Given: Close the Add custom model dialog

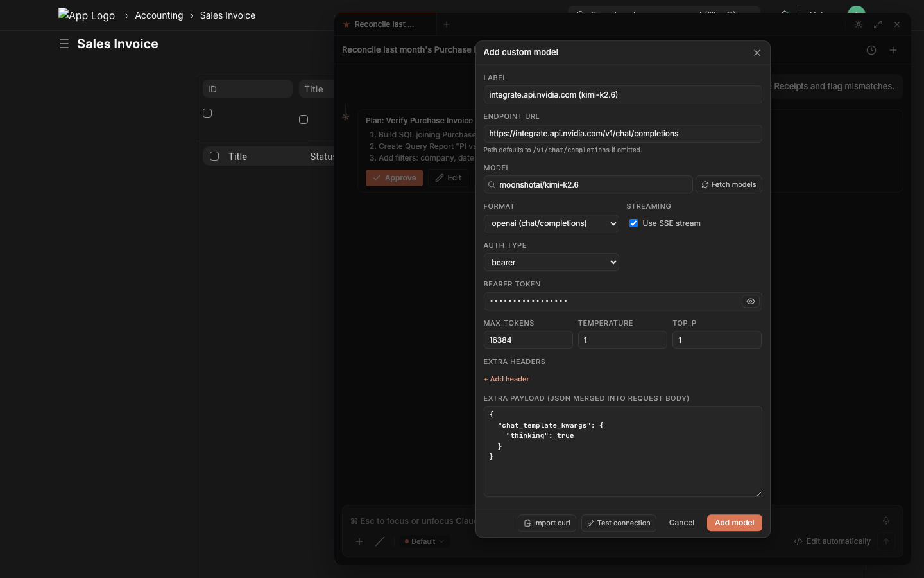Looking at the screenshot, I should tap(757, 53).
